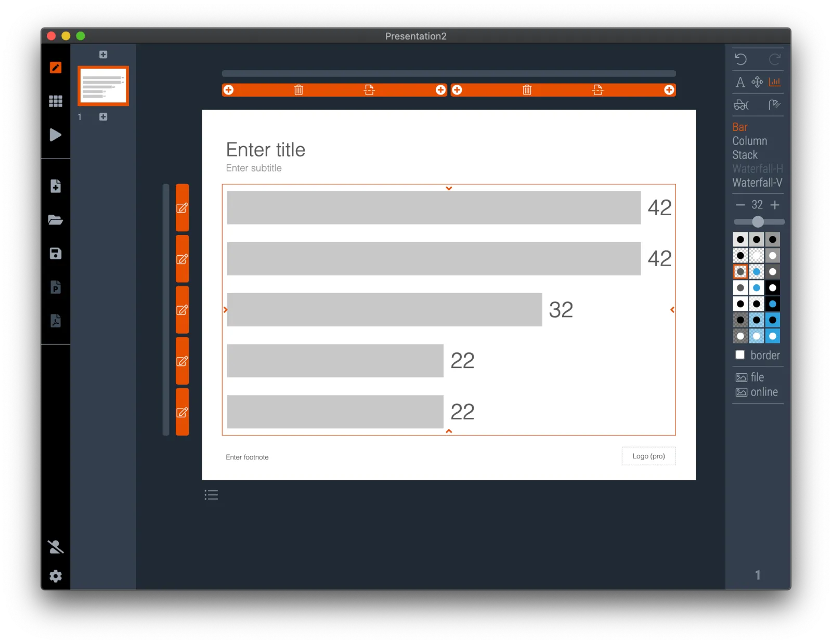Add column before the first column
832x644 pixels.
pos(228,90)
